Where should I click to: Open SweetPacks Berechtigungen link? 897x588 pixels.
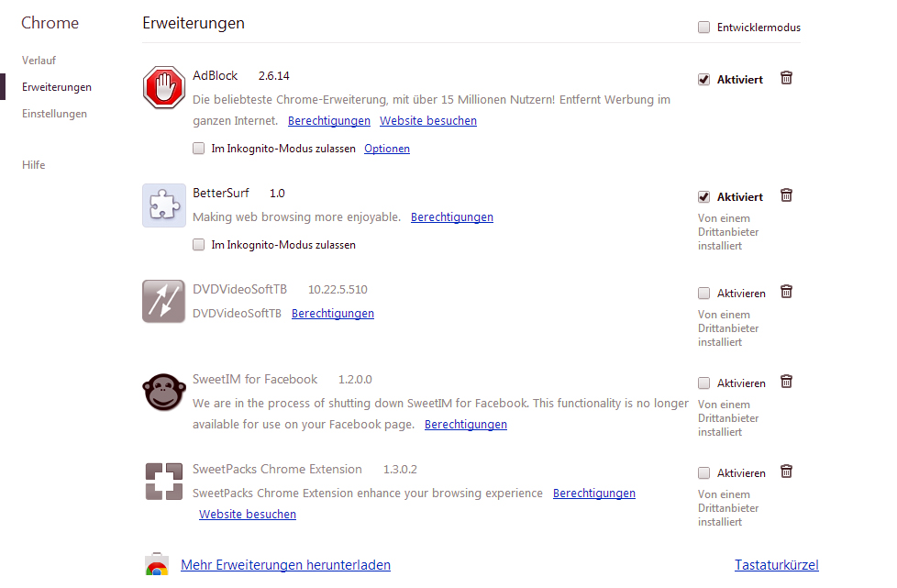593,493
